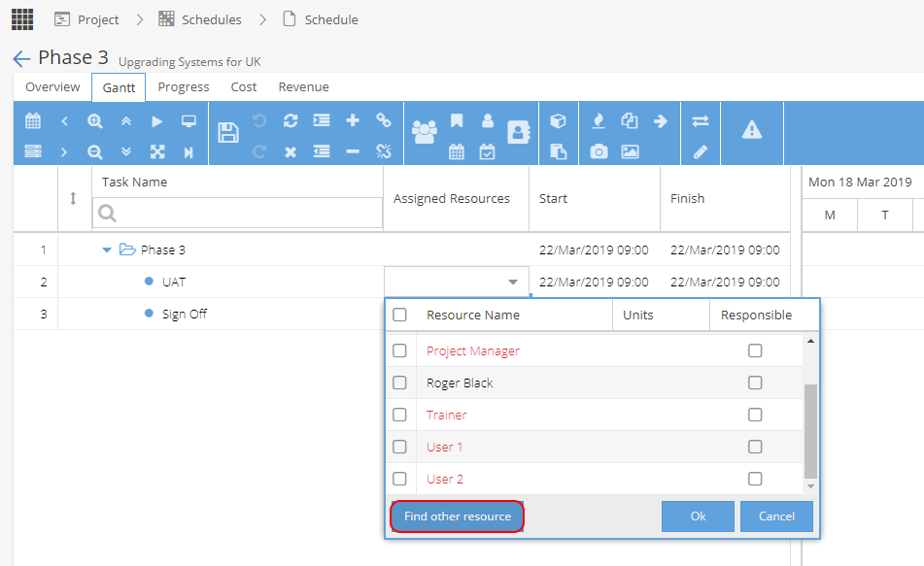This screenshot has width=924, height=566.
Task: Click the row sort arrows column header
Action: (x=73, y=198)
